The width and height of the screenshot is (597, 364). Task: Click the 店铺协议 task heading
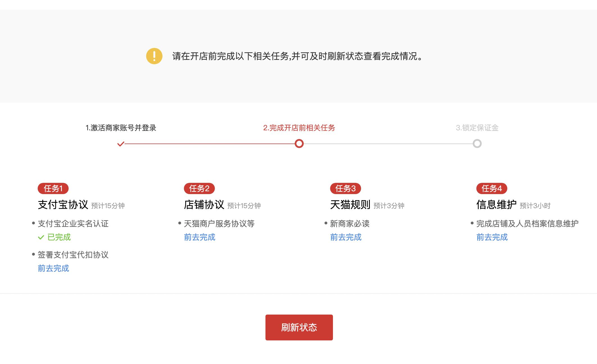204,205
